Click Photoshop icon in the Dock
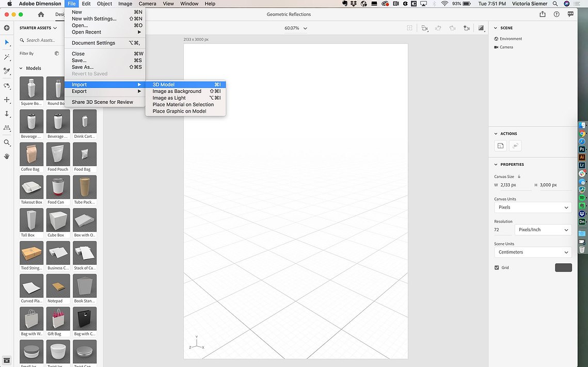The image size is (588, 367). (582, 149)
